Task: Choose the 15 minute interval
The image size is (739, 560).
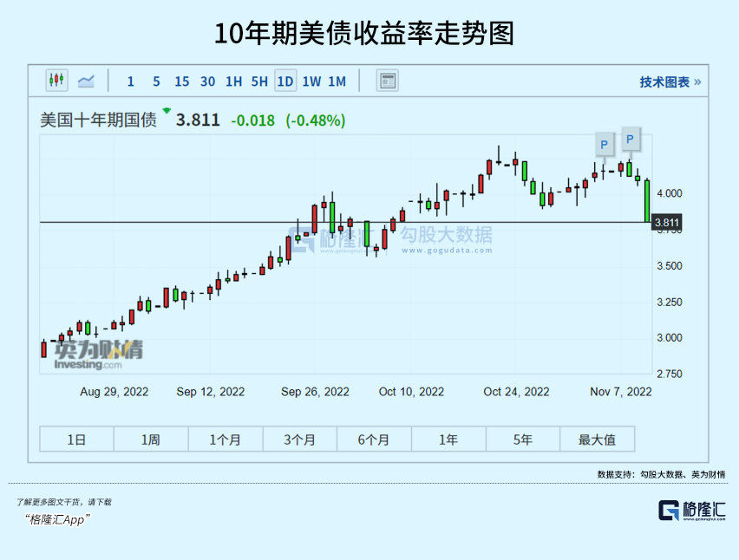Action: pos(182,81)
